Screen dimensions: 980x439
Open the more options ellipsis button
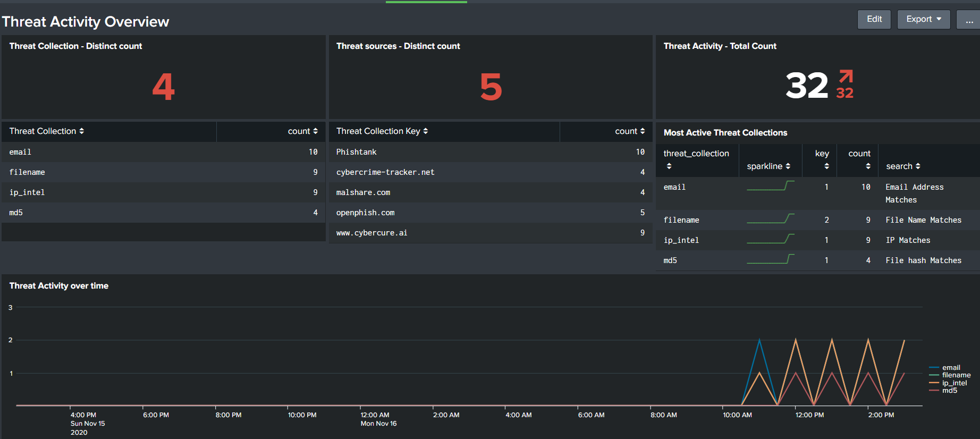click(969, 20)
